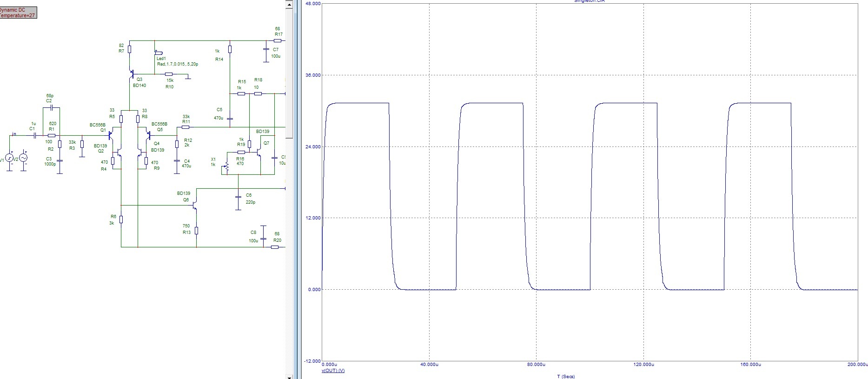This screenshot has height=379, width=868.
Task: Select resistor R4 470 ohm symbol
Action: click(113, 161)
